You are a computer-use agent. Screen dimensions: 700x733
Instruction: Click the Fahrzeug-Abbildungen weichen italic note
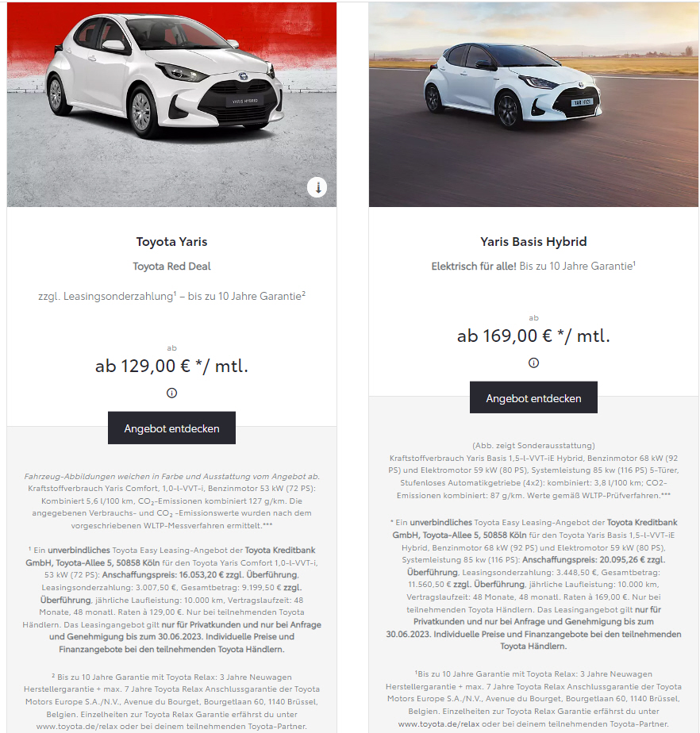pos(171,476)
